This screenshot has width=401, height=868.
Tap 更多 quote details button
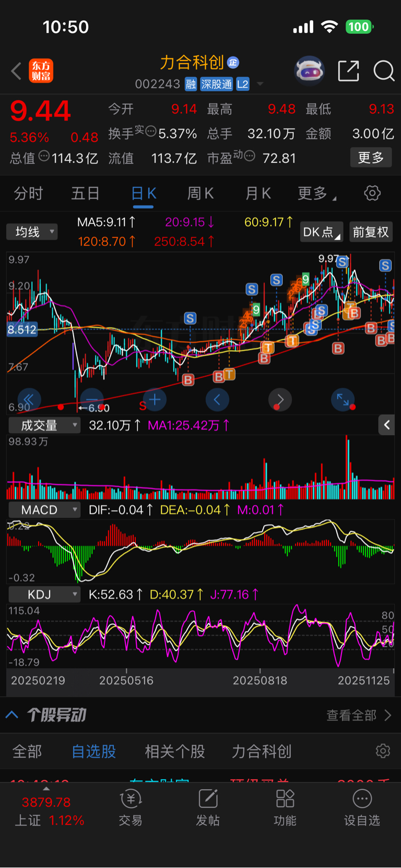pyautogui.click(x=371, y=158)
